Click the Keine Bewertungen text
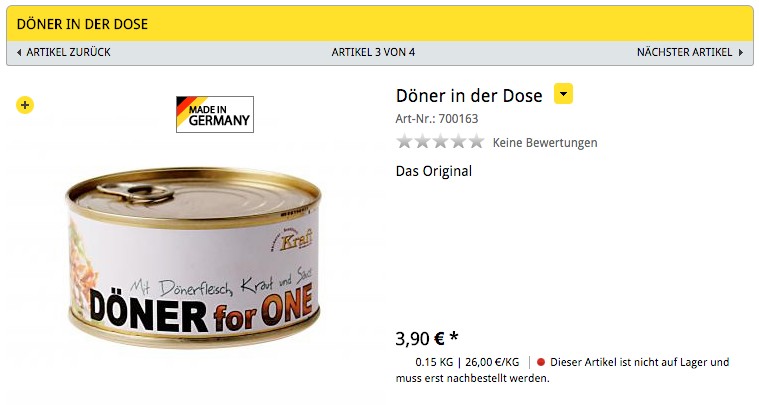Screen dimensions: 759x405 click(x=545, y=143)
